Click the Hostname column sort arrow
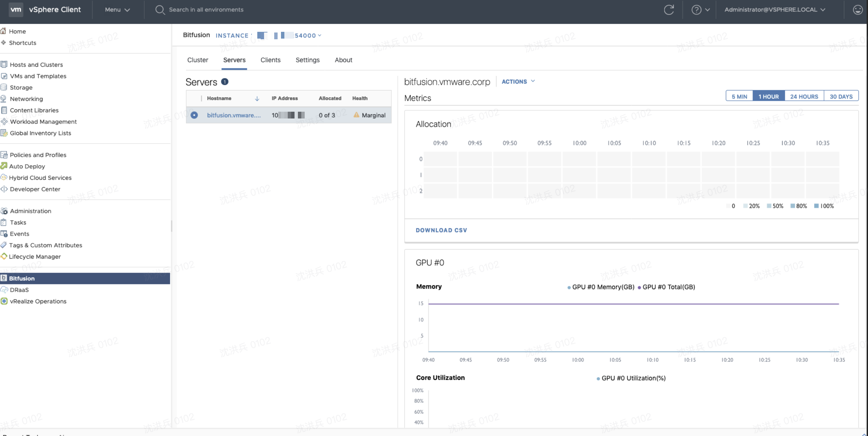This screenshot has height=436, width=868. click(257, 99)
